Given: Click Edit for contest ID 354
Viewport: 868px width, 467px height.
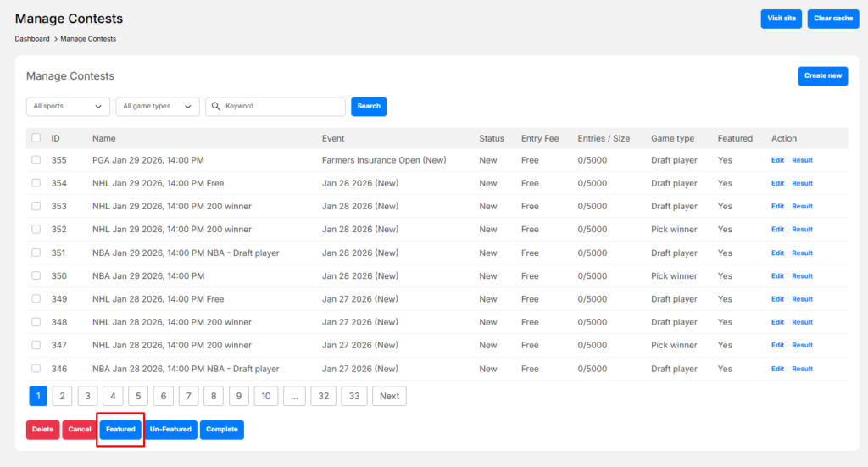Looking at the screenshot, I should [x=777, y=183].
